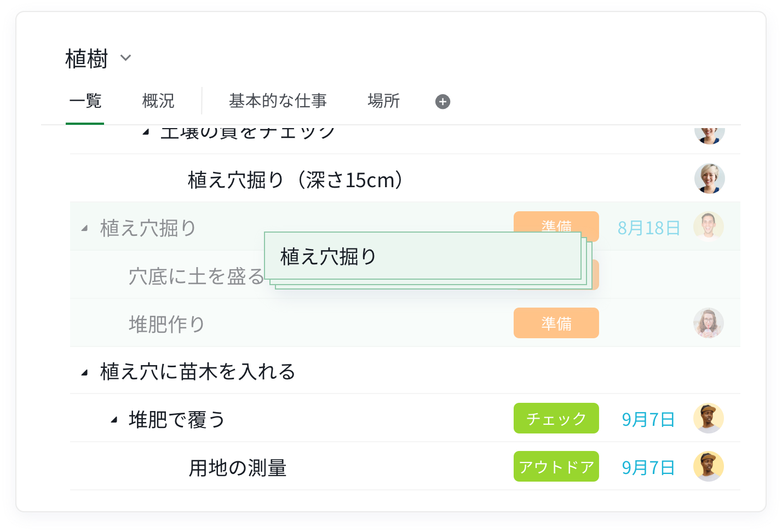Open the 基本的な仕事 tab
This screenshot has width=782, height=532.
pos(278,101)
